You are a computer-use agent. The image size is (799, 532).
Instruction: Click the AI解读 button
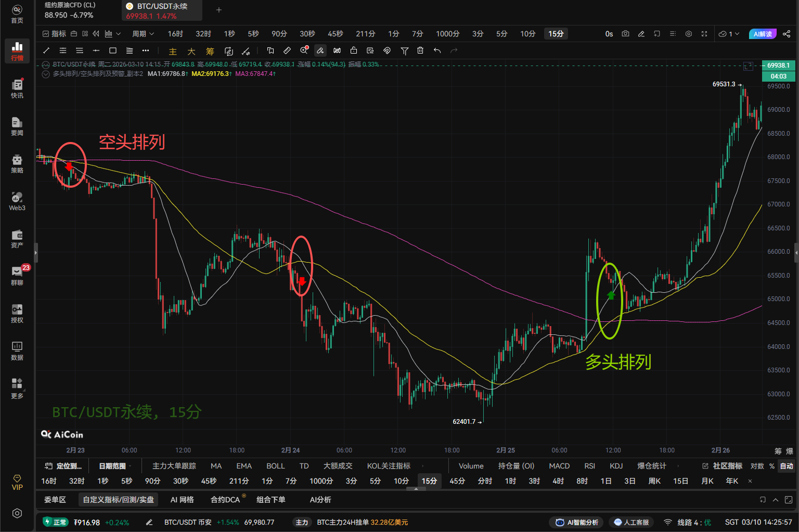pos(762,34)
